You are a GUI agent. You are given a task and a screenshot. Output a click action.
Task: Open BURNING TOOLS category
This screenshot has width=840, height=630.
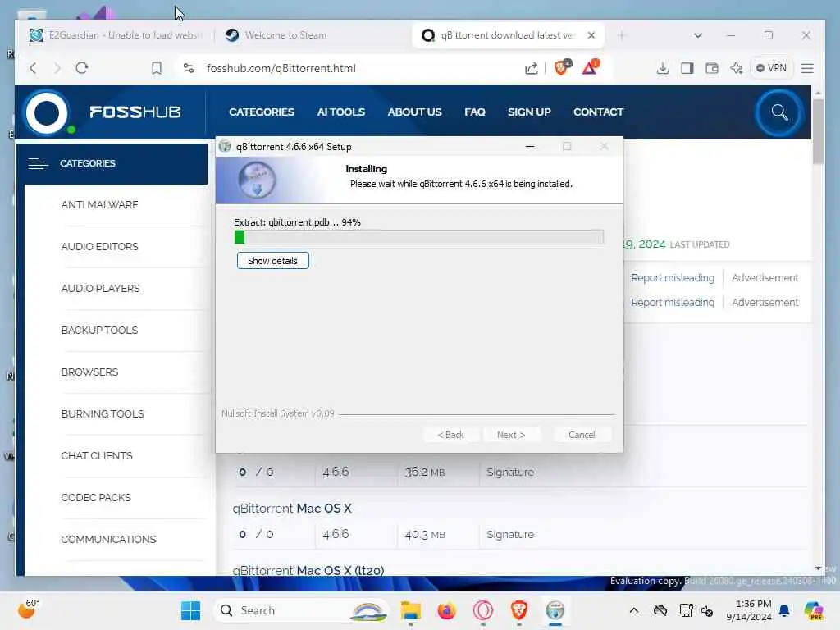(103, 413)
